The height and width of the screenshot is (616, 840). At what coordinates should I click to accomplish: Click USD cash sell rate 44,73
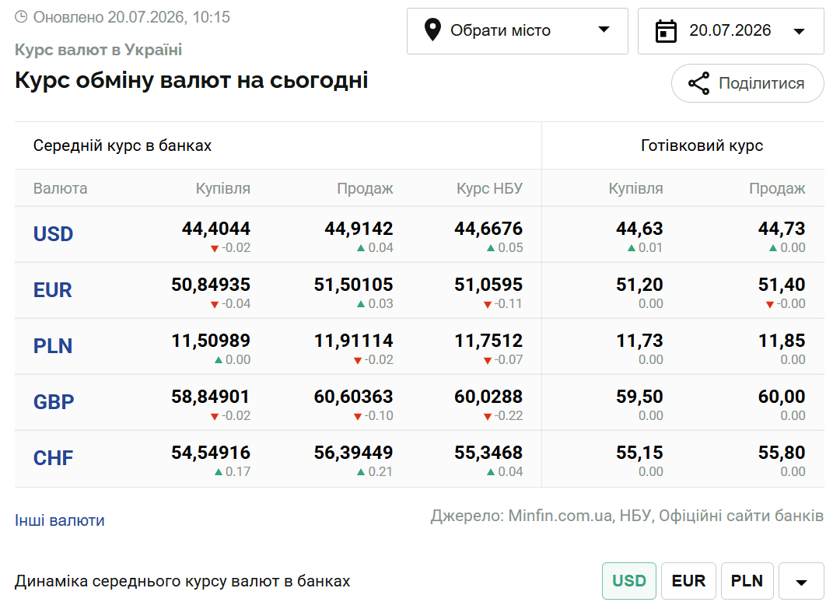tap(782, 229)
